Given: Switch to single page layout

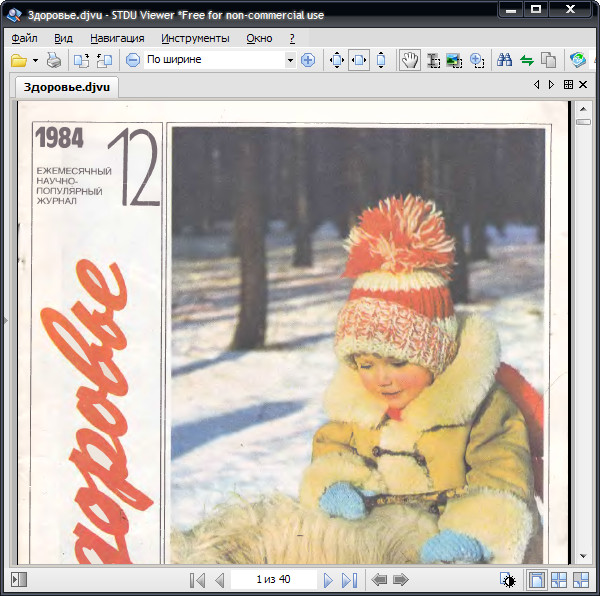Looking at the screenshot, I should 536,580.
